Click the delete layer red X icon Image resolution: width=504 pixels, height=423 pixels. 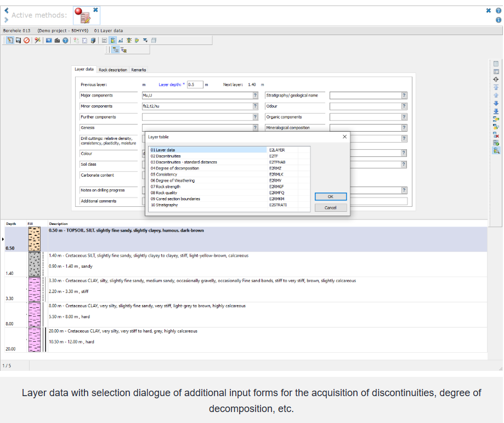point(496,134)
